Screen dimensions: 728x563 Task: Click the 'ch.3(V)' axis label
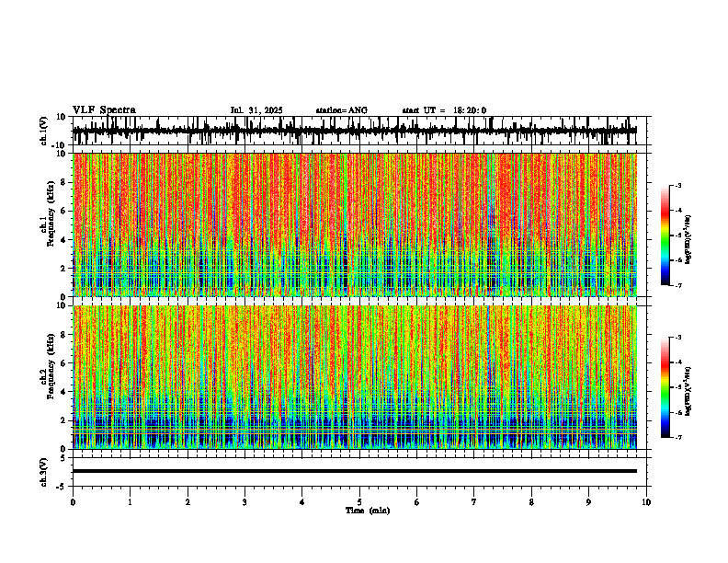click(x=44, y=472)
